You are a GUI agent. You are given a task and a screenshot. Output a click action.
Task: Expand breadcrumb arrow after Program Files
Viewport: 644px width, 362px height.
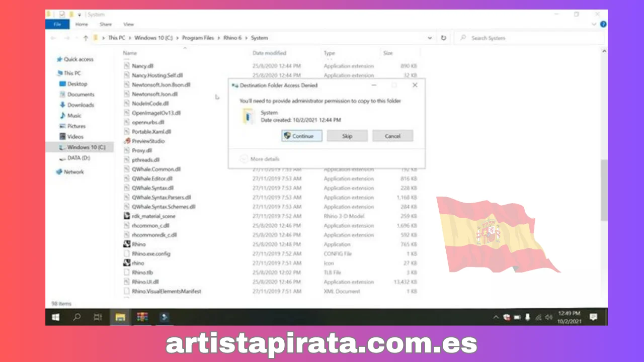pyautogui.click(x=219, y=38)
